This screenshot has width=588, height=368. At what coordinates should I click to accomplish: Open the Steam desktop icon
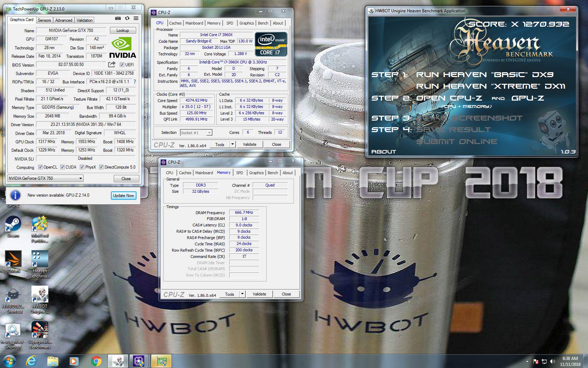click(13, 227)
